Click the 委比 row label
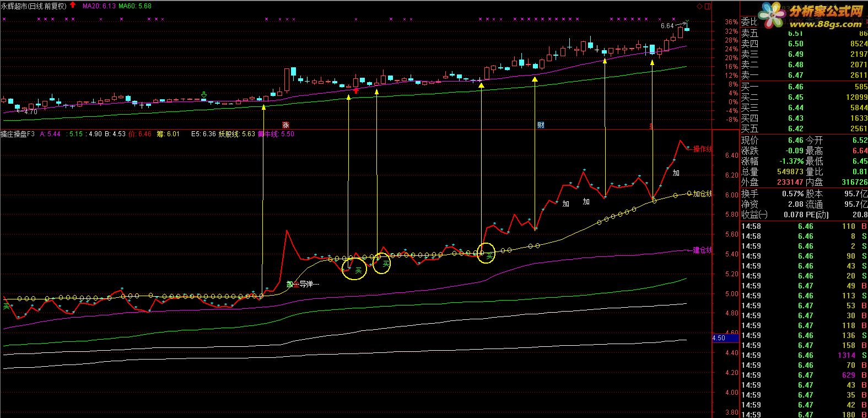 (750, 22)
